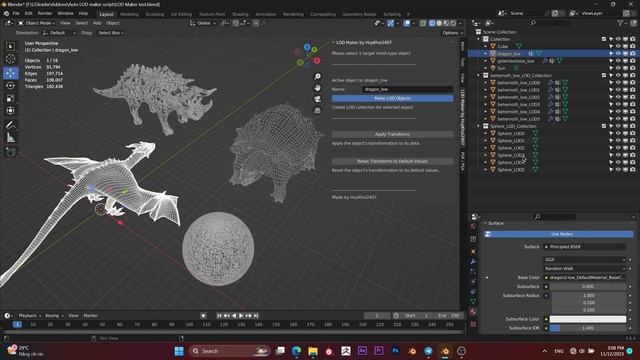
Task: Pick the Scale tool
Action: 11,98
